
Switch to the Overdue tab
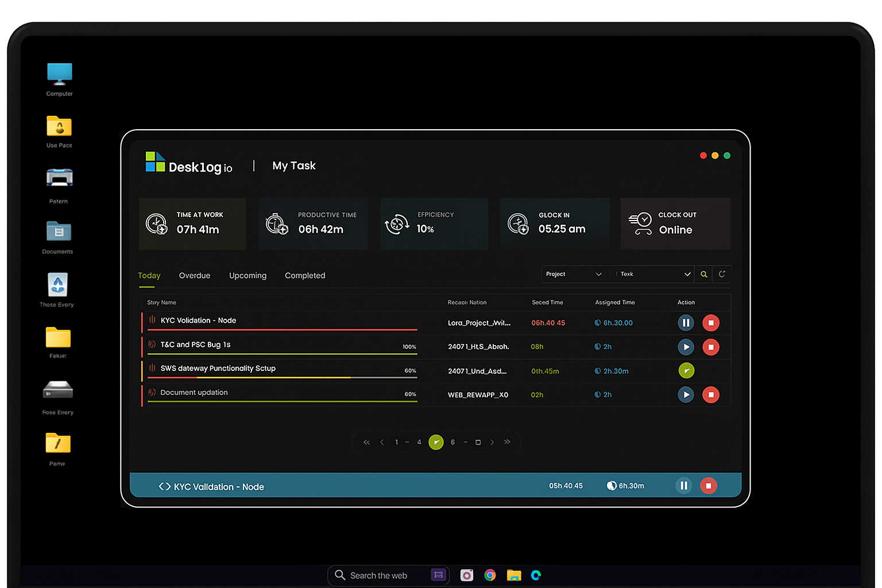[x=195, y=276]
